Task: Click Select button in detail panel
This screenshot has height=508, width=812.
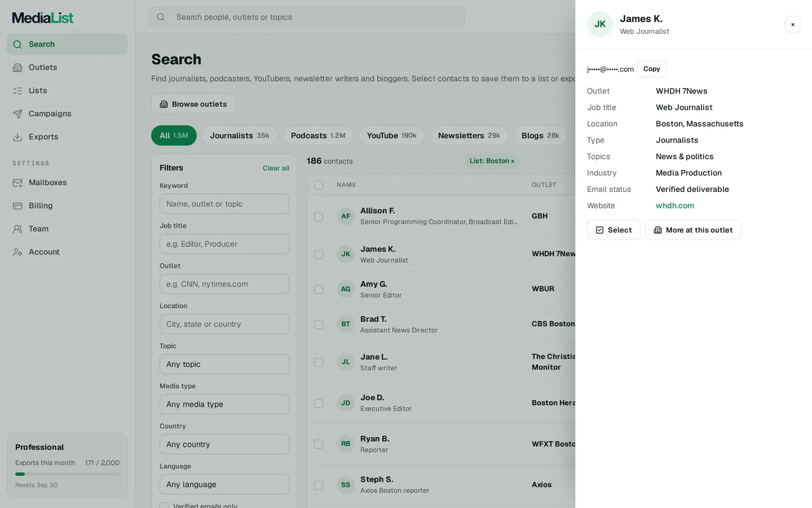Action: [614, 230]
